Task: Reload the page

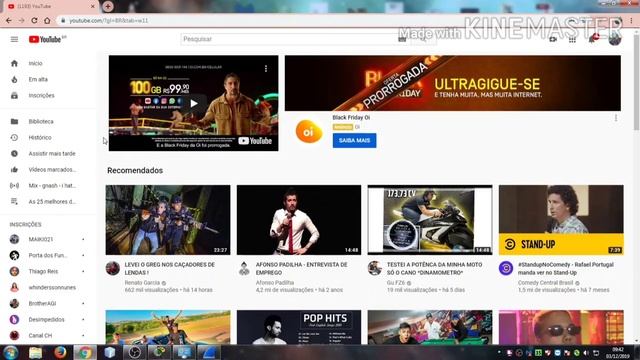Action: [34, 20]
